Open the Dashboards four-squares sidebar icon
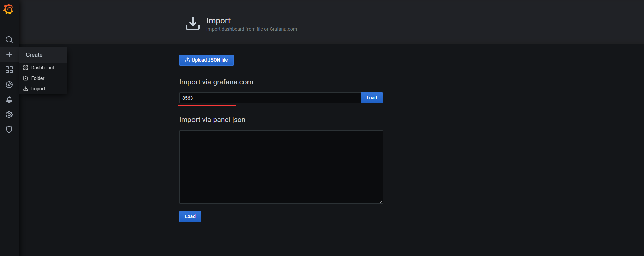Image resolution: width=644 pixels, height=256 pixels. pyautogui.click(x=9, y=70)
